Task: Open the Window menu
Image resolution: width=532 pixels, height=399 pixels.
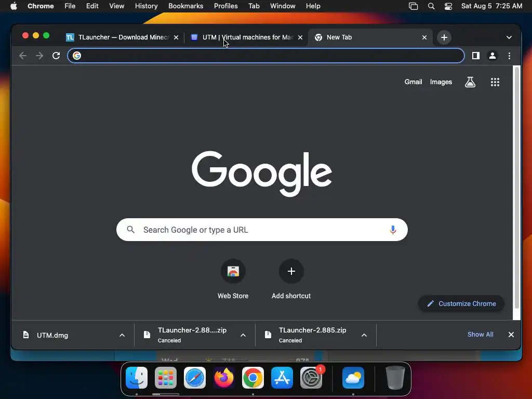Action: pos(283,6)
